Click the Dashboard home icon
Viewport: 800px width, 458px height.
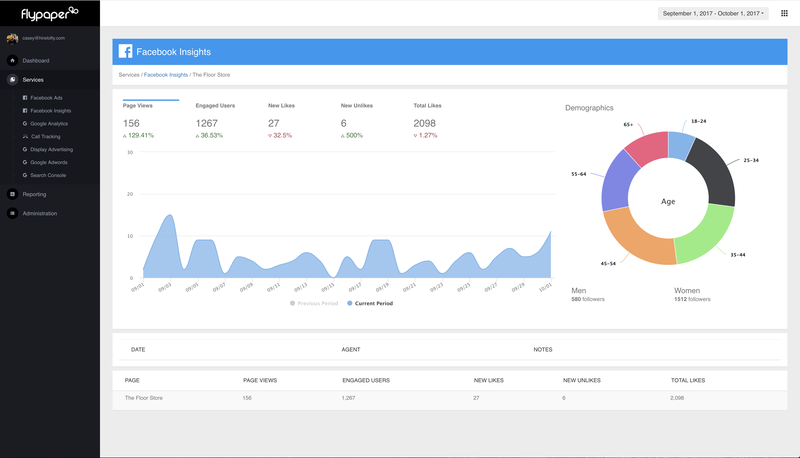tap(13, 61)
